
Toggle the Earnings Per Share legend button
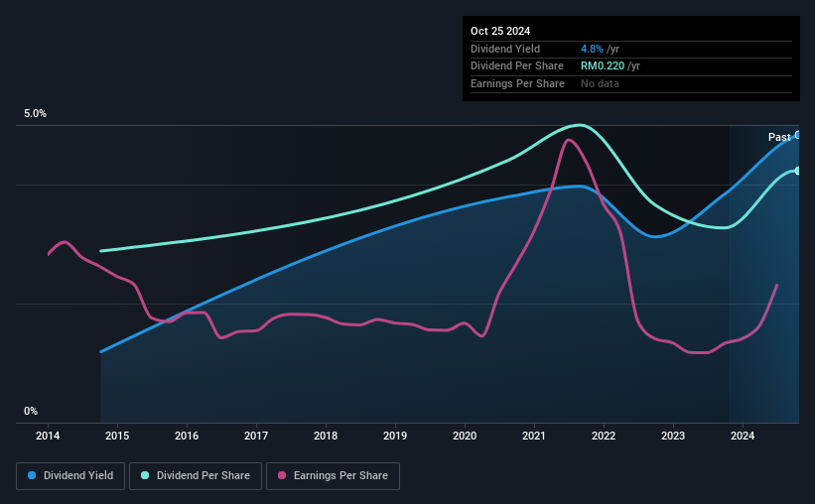[x=333, y=476]
